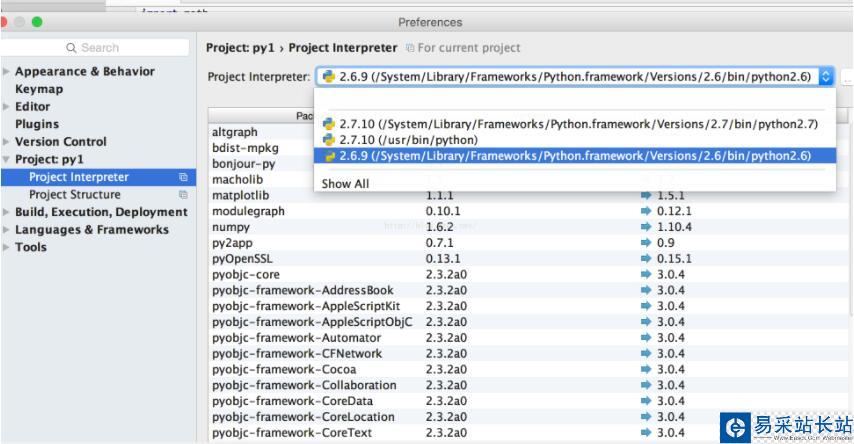Click the copy icon next to Project Structure

pos(183,195)
